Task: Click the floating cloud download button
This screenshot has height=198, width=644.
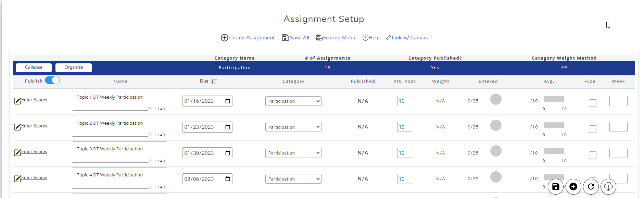Action: (x=608, y=187)
